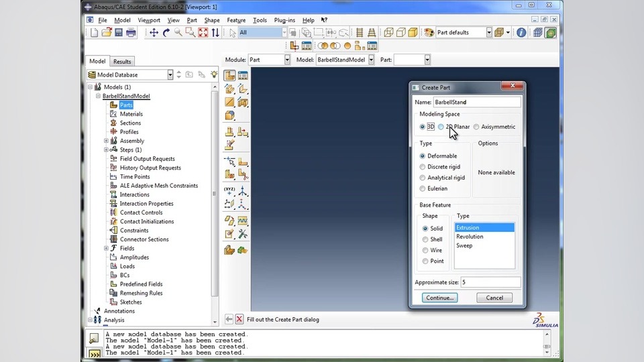Click the Auto-Fit View icon
Viewport: 644px width, 362px height.
point(203,33)
